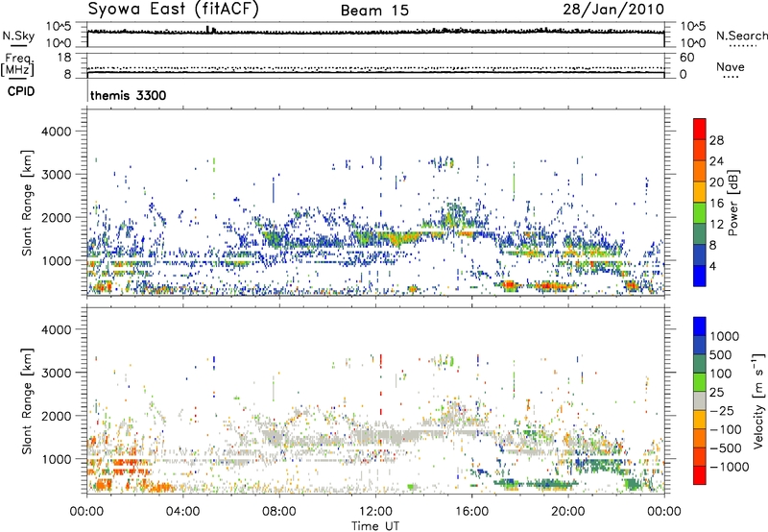Click the '04:00' time tick label
Image resolution: width=768 pixels, height=532 pixels.
[182, 512]
